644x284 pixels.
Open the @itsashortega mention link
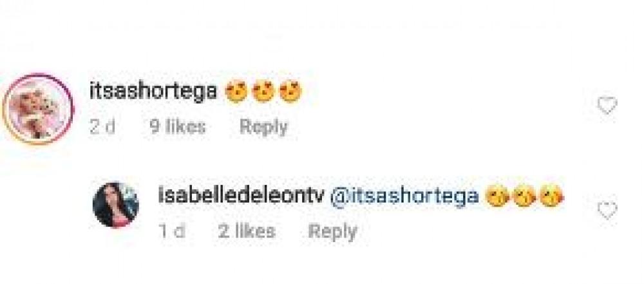pyautogui.click(x=405, y=196)
